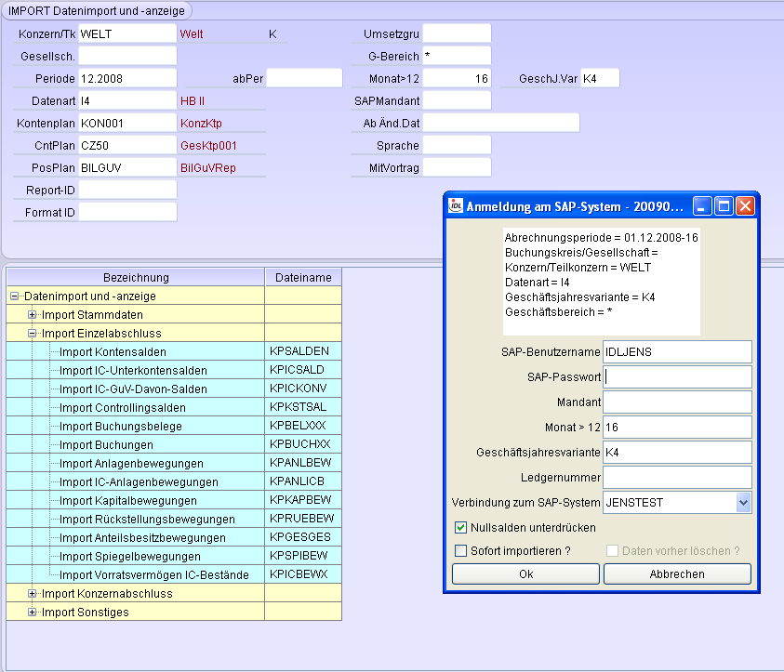Viewport: 784px width, 672px height.
Task: Uncheck Nullsalden unterdrücken checkbox
Action: click(x=460, y=528)
